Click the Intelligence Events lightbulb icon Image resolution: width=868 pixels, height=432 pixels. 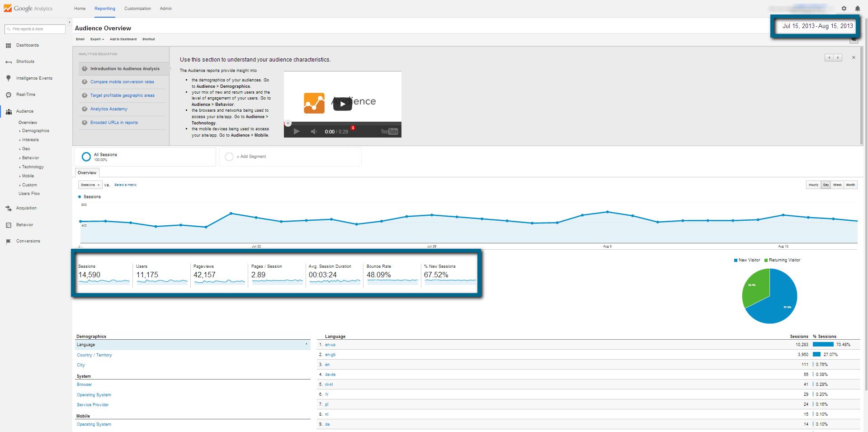pos(8,78)
